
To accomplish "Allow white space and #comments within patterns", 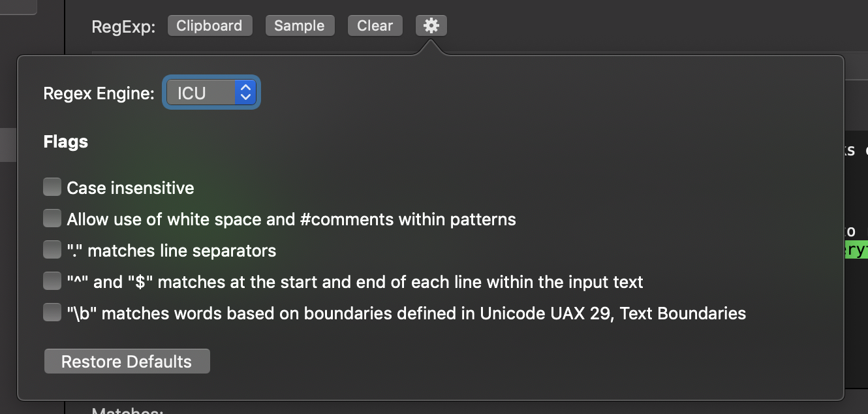I will point(52,217).
